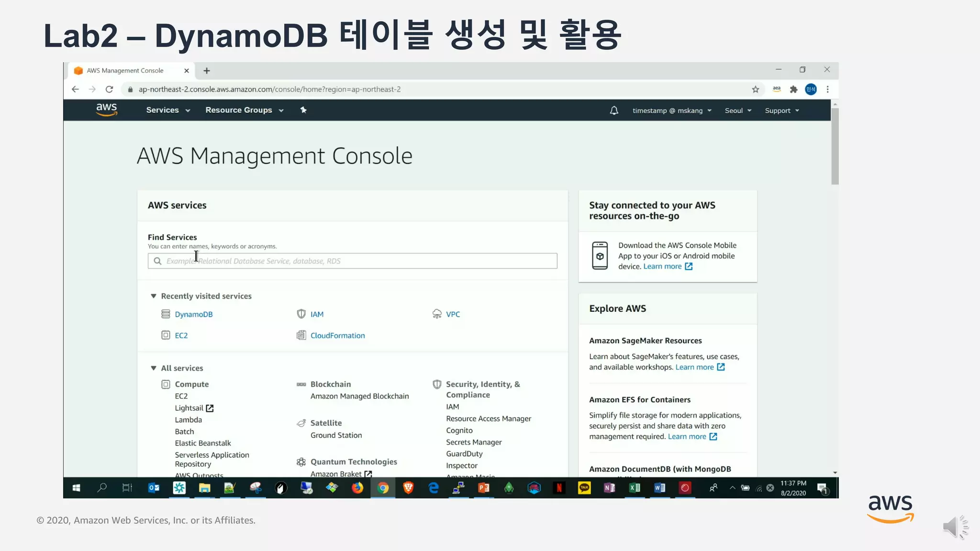Click the pin shortcuts icon beside Resource Groups
This screenshot has width=980, height=551.
(303, 110)
